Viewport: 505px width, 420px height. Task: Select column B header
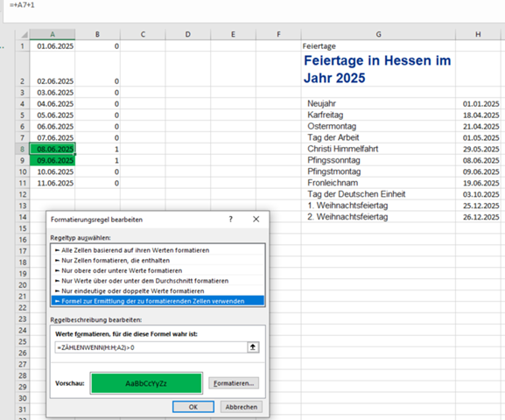[x=97, y=34]
